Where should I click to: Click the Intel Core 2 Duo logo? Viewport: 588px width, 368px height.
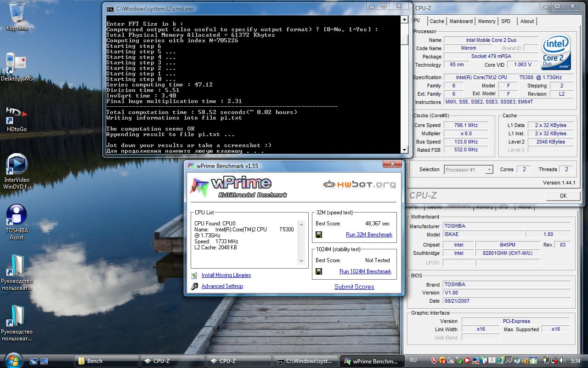[556, 52]
